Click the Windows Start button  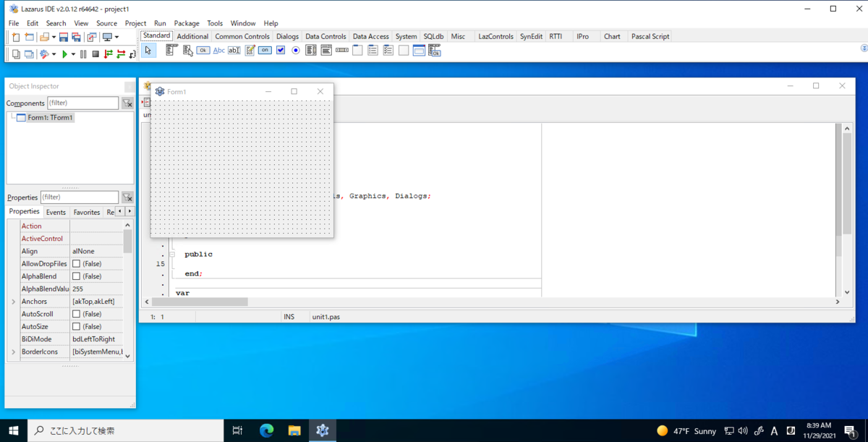pos(14,430)
